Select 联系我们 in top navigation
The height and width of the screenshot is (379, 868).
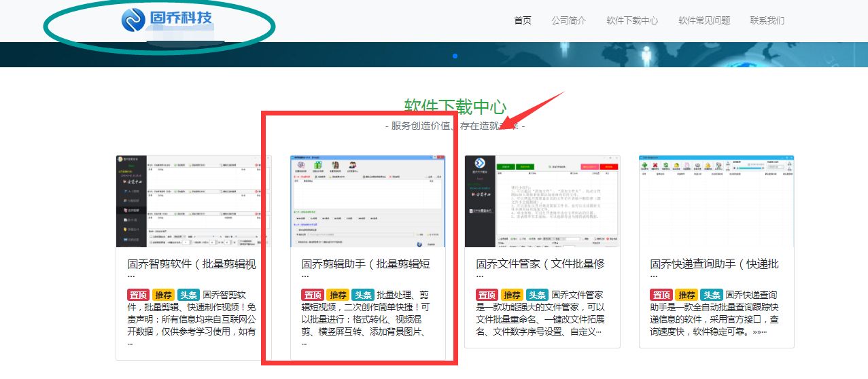(767, 20)
